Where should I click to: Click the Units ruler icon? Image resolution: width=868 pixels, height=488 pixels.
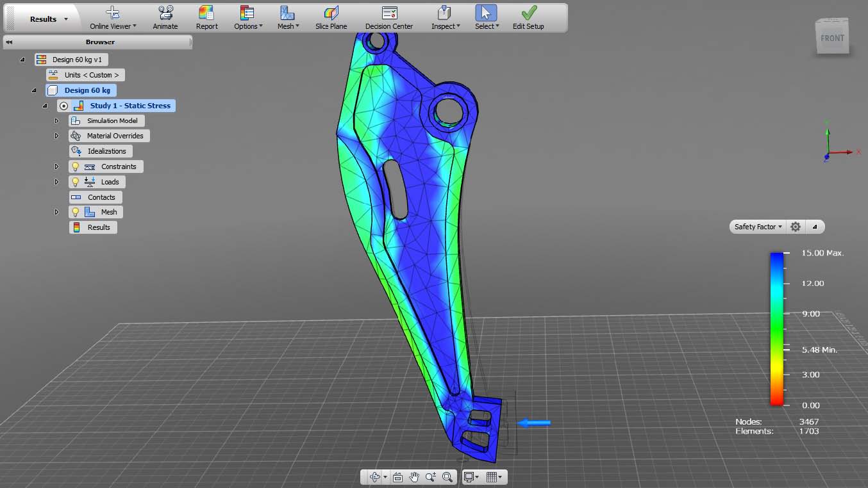pyautogui.click(x=53, y=75)
